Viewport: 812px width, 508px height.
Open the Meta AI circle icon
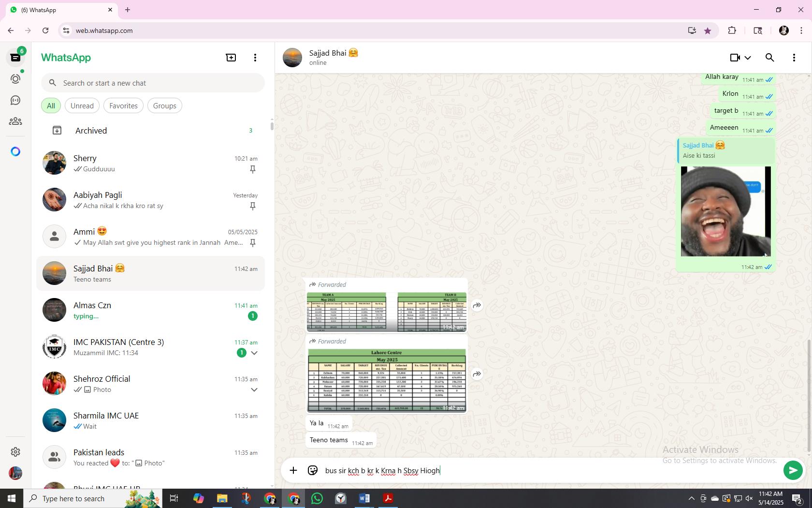pos(15,152)
